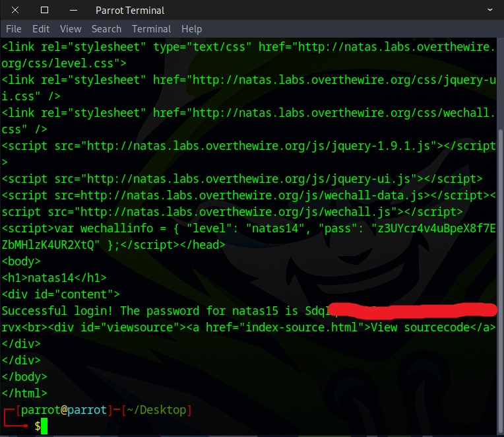This screenshot has height=437, width=504.
Task: Open the Terminal menu
Action: coord(152,29)
